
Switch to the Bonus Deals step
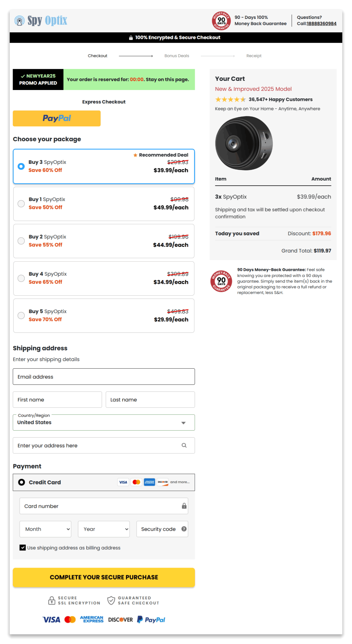(177, 56)
